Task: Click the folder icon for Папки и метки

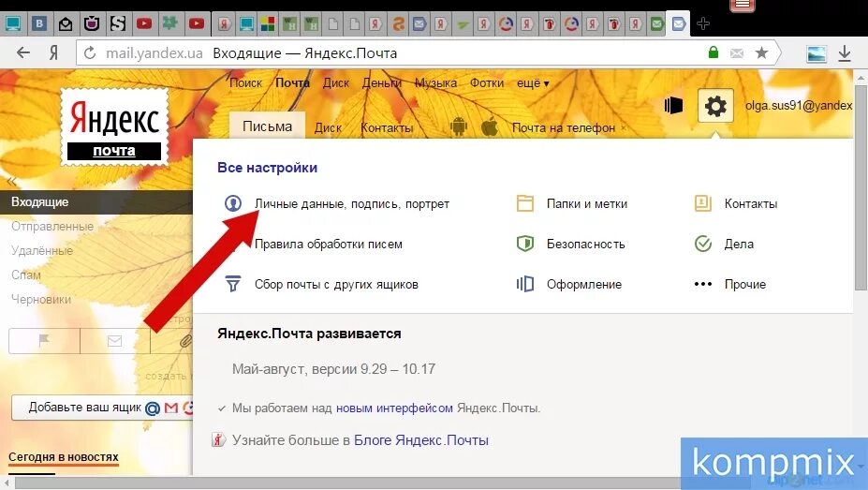Action: click(x=524, y=203)
